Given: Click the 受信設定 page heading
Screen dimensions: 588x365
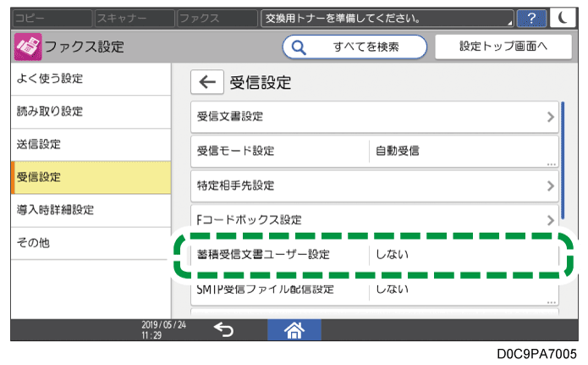Looking at the screenshot, I should pyautogui.click(x=261, y=83).
